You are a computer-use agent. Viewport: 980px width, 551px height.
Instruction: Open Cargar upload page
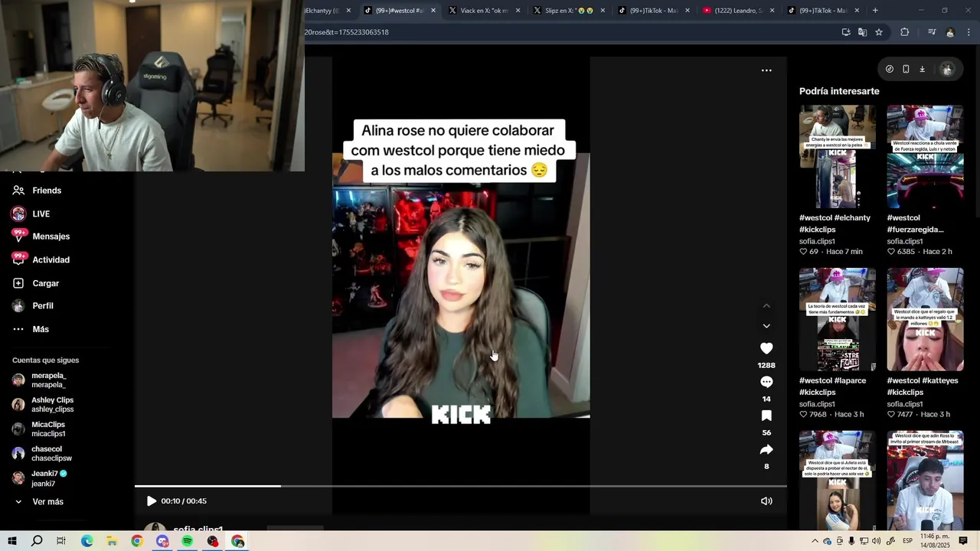click(x=44, y=283)
